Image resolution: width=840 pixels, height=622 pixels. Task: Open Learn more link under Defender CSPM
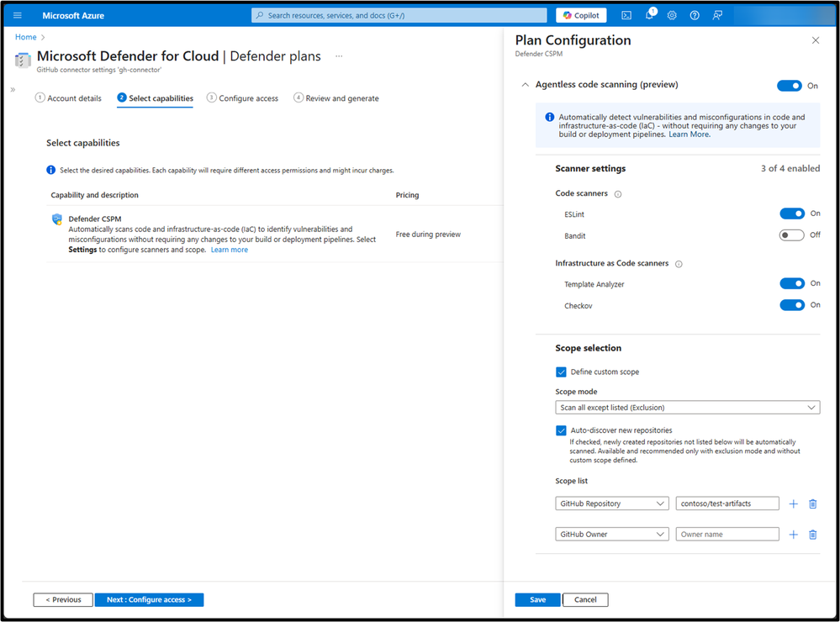pyautogui.click(x=230, y=250)
